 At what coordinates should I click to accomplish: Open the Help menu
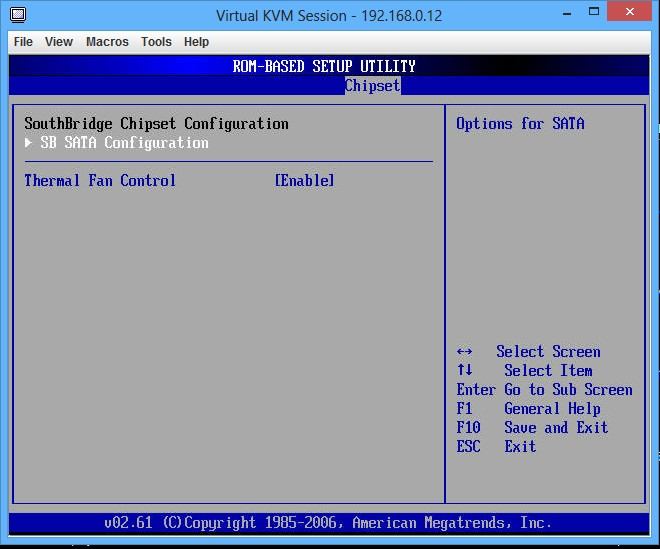pyautogui.click(x=196, y=42)
